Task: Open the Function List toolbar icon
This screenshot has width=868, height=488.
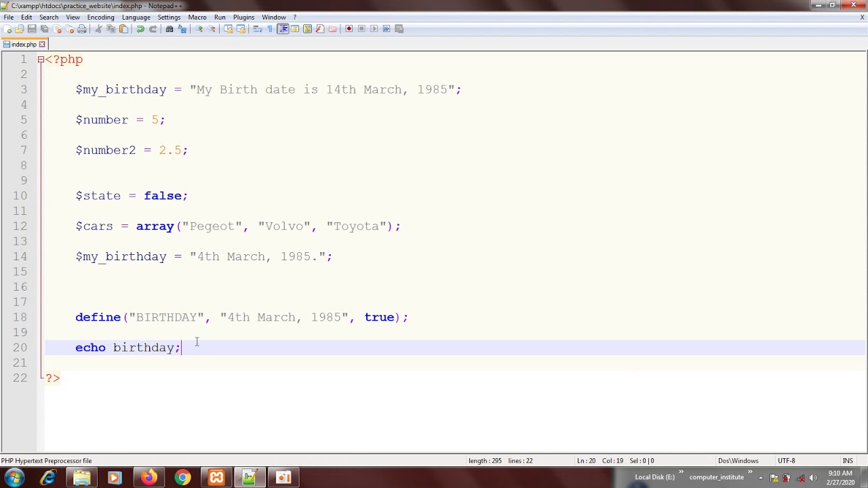Action: point(320,28)
